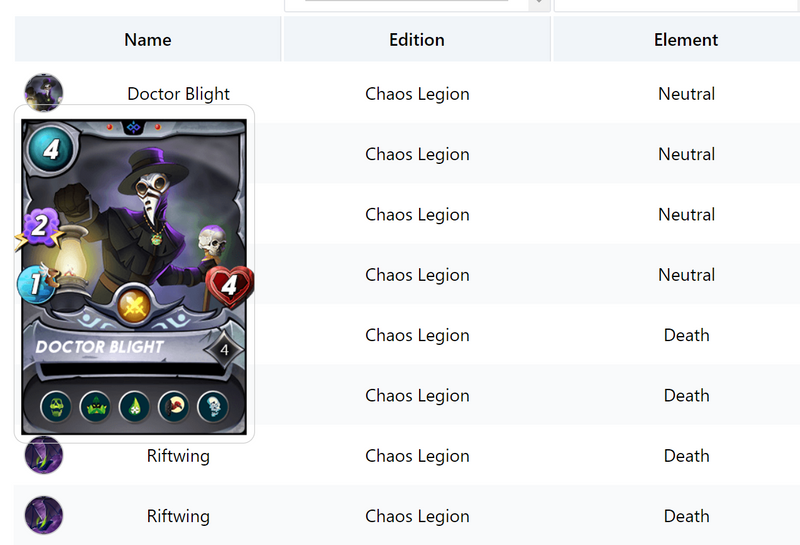Click the Doctor Blight card artwork
Screen dimensions: 800x545
pyautogui.click(x=150, y=220)
